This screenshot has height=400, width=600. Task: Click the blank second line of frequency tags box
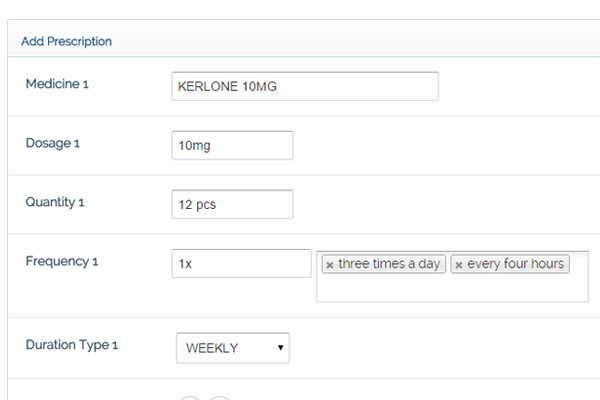(x=452, y=288)
